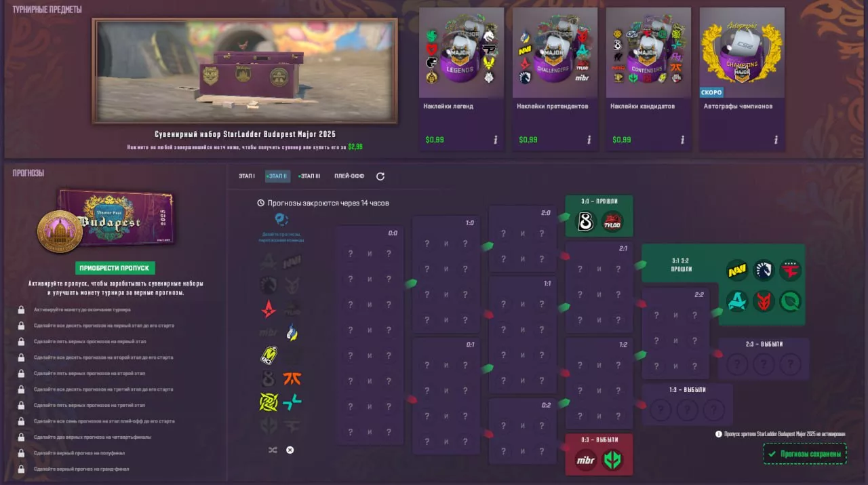Go to the Плей-офф tab
868x485 pixels.
(349, 176)
